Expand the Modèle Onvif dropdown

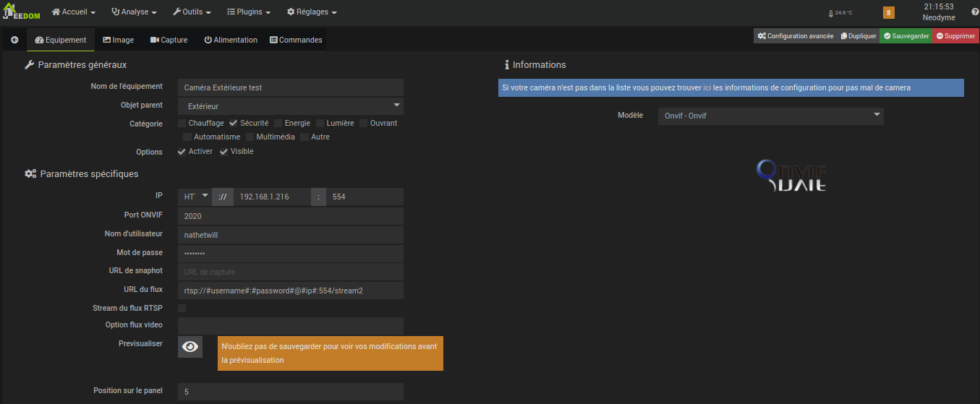coord(770,116)
